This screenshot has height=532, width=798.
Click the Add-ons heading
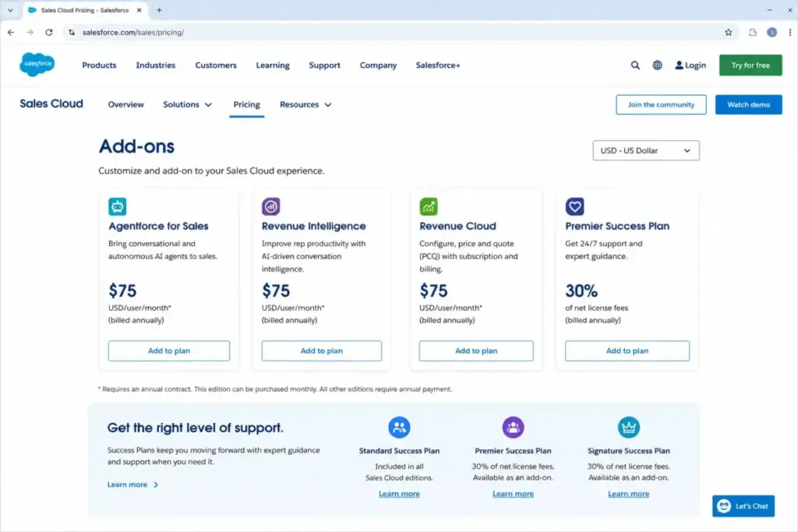click(x=136, y=146)
